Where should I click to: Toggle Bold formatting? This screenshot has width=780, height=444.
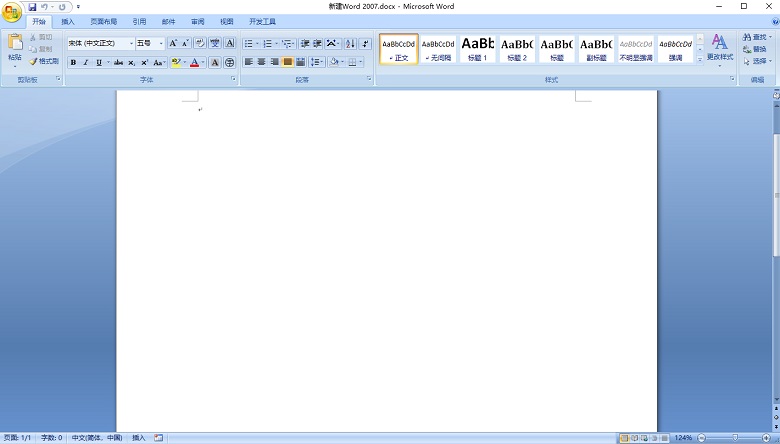73,62
